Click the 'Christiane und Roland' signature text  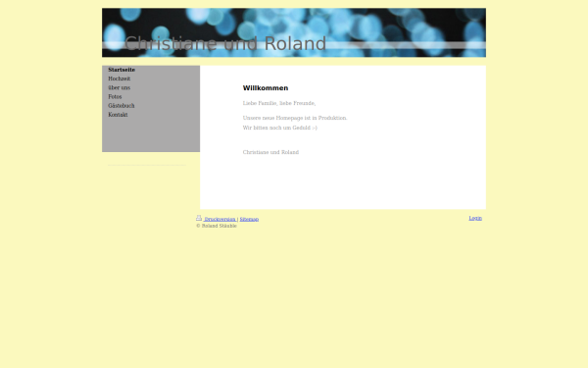(x=270, y=152)
